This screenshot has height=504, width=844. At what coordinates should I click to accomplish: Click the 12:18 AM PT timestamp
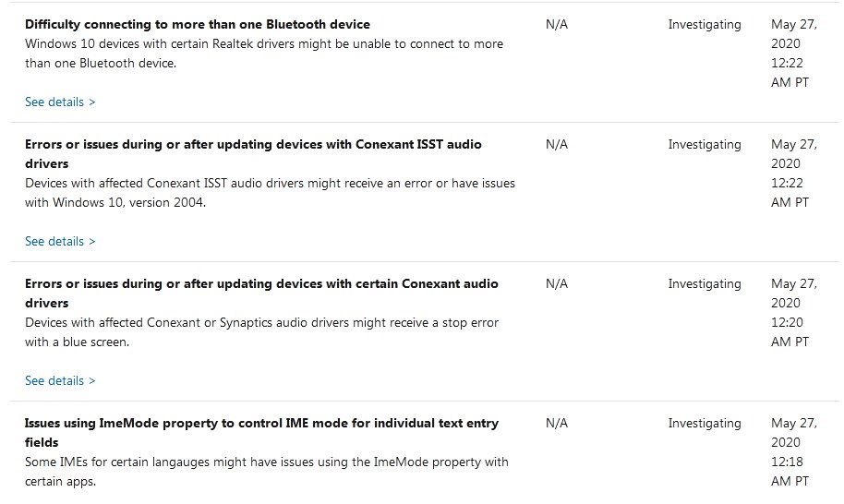(790, 471)
